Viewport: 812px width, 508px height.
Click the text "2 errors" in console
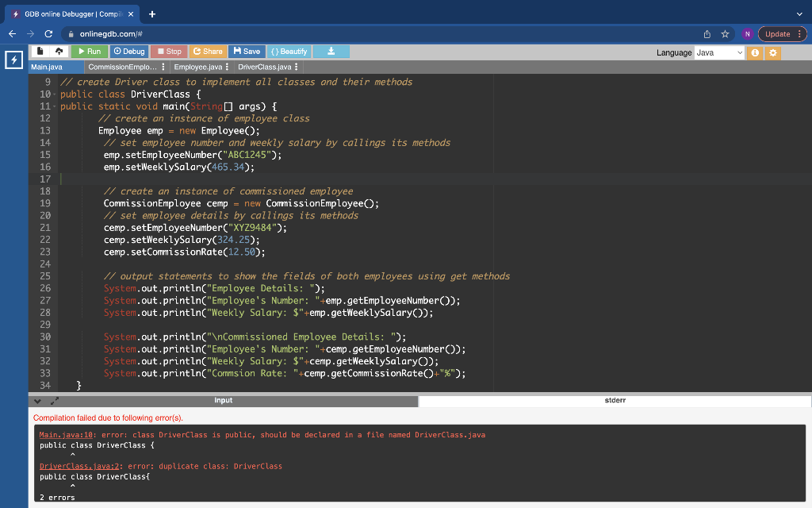tap(57, 498)
